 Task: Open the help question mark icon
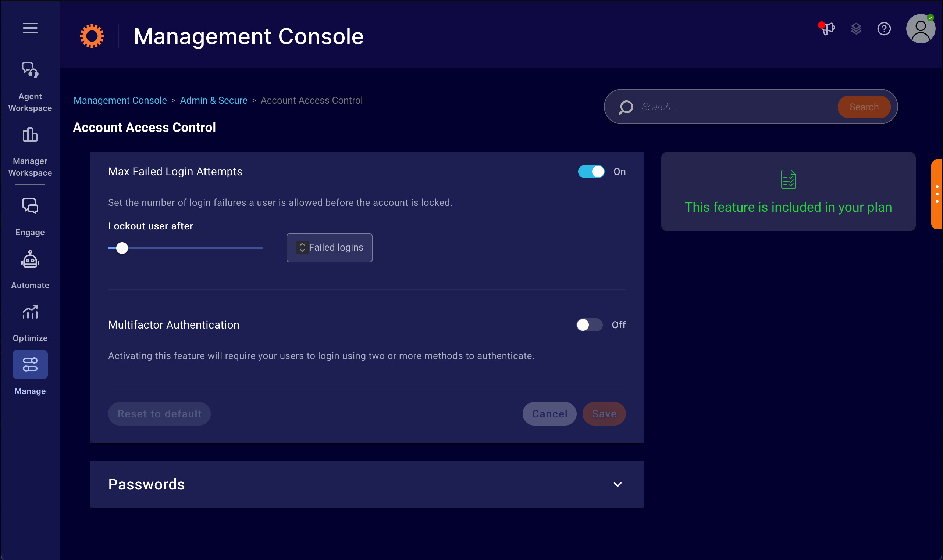pyautogui.click(x=884, y=29)
